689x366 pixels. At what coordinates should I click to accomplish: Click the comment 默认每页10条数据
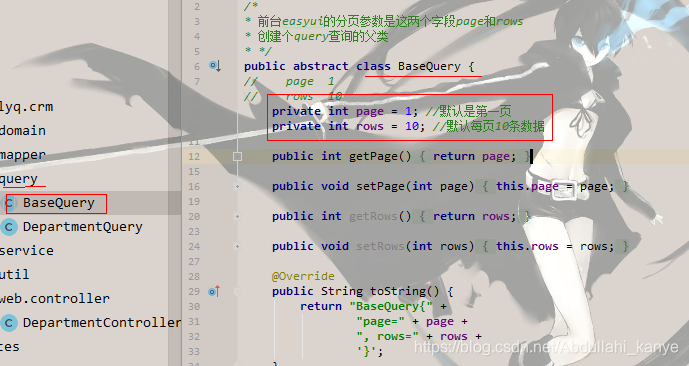pyautogui.click(x=489, y=126)
